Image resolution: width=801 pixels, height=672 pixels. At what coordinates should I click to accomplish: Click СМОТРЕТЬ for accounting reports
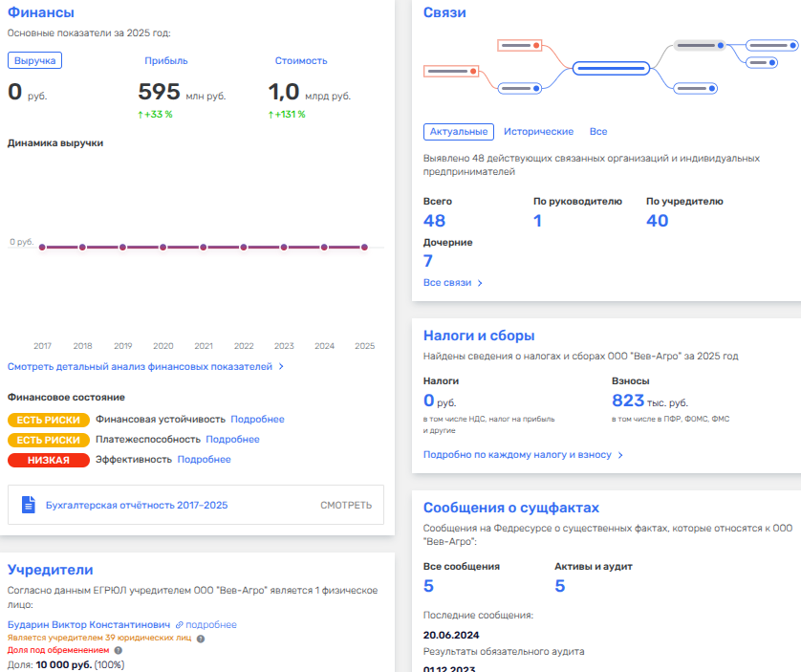(346, 506)
